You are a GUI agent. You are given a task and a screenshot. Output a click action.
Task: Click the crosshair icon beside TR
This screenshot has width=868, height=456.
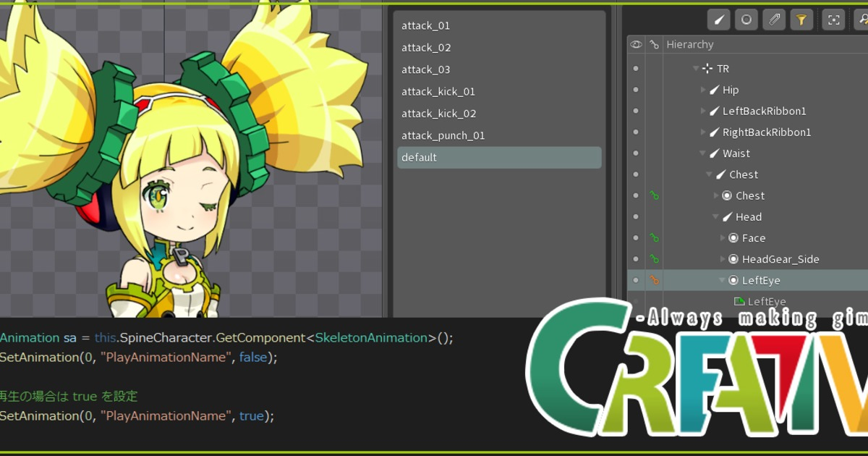[x=707, y=69]
